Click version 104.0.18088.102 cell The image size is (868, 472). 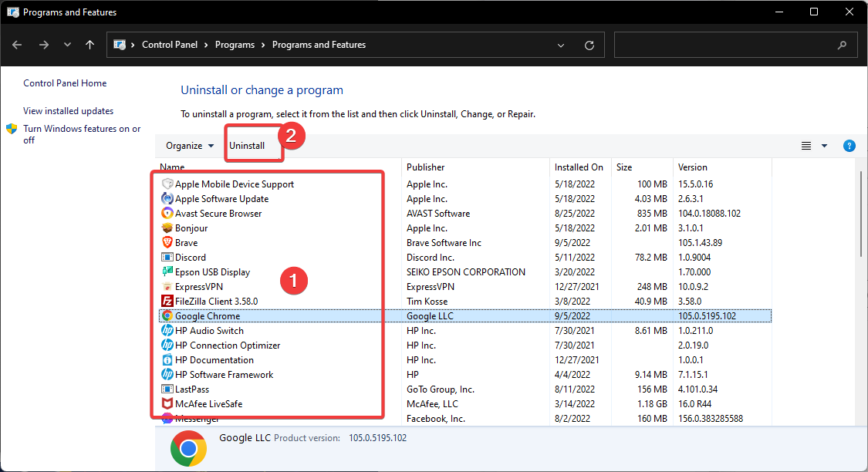709,213
